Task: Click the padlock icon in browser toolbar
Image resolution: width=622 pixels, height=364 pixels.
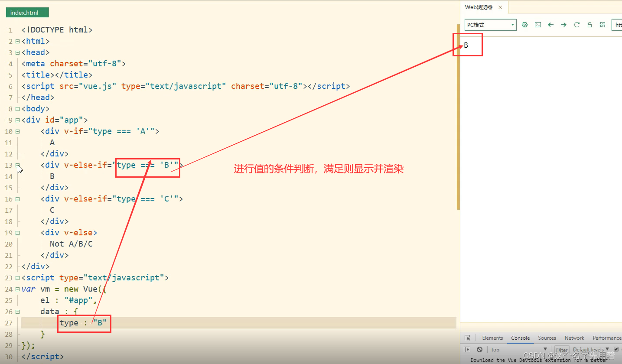Action: pyautogui.click(x=590, y=25)
